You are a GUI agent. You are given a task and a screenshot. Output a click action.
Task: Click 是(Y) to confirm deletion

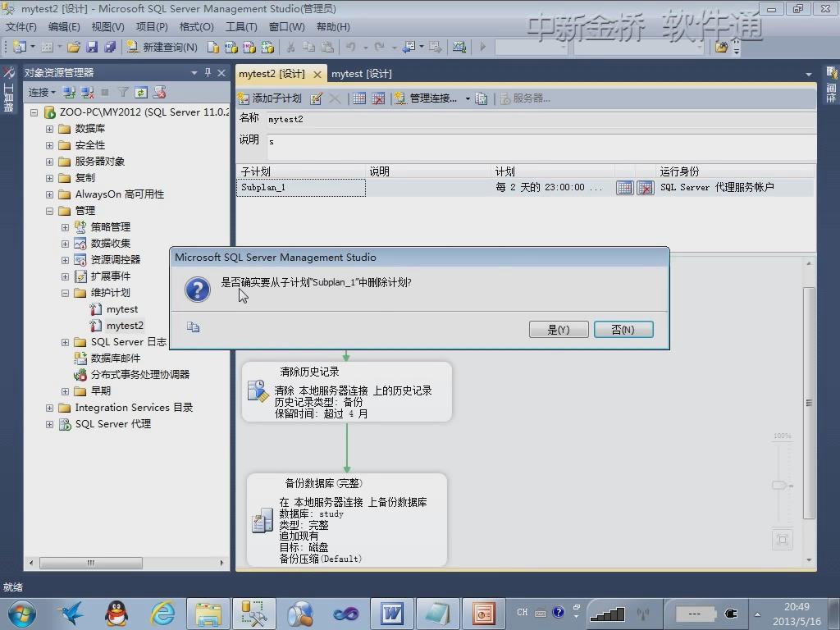pyautogui.click(x=559, y=330)
